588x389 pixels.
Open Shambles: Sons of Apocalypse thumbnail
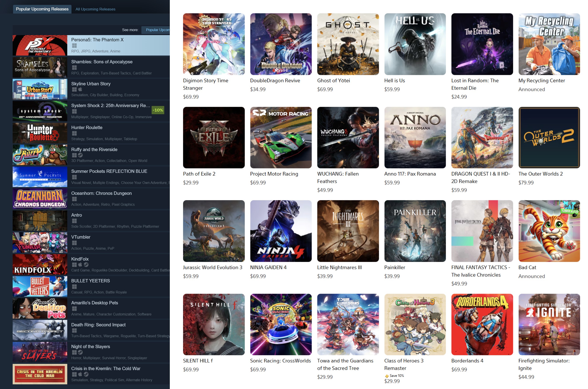pos(40,67)
